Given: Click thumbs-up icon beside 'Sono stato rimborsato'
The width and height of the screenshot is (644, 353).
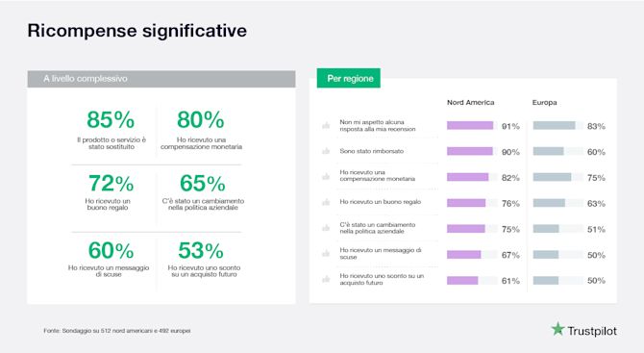Looking at the screenshot, I should (x=326, y=151).
